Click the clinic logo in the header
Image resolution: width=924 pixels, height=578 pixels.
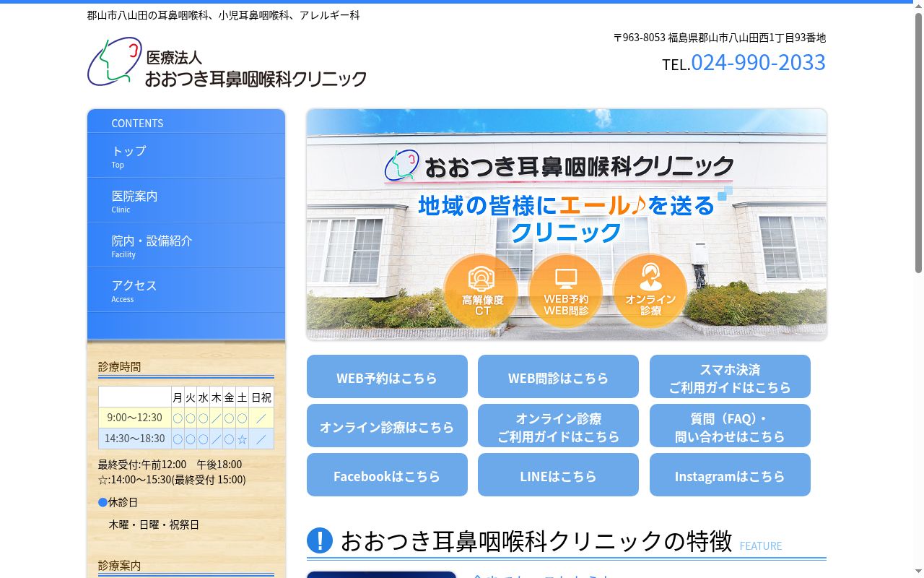(227, 62)
